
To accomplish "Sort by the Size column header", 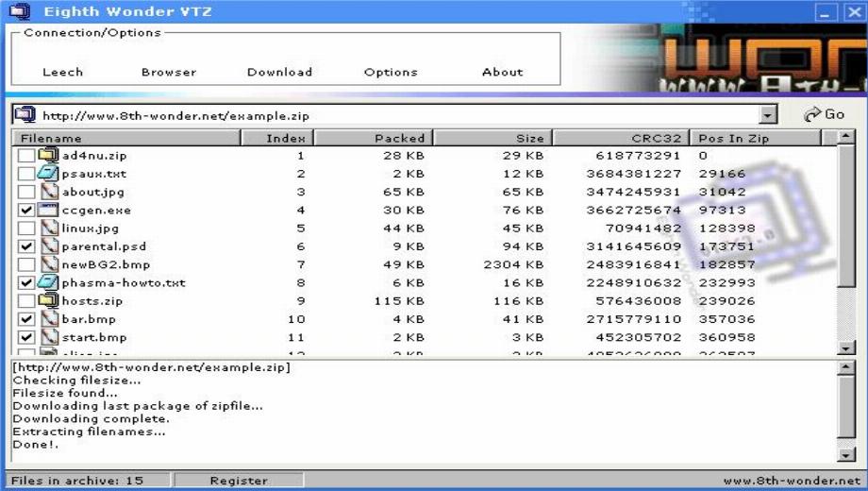I will point(492,138).
